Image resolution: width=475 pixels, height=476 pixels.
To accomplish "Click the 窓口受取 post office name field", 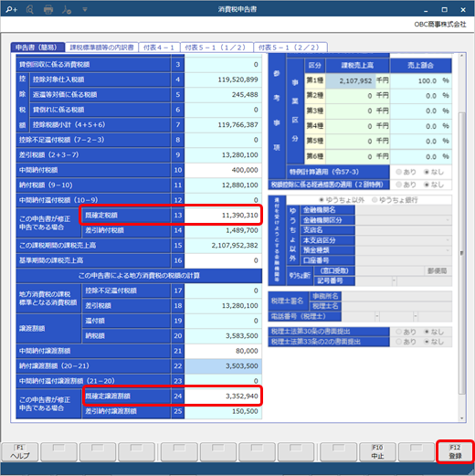I will click(x=389, y=270).
